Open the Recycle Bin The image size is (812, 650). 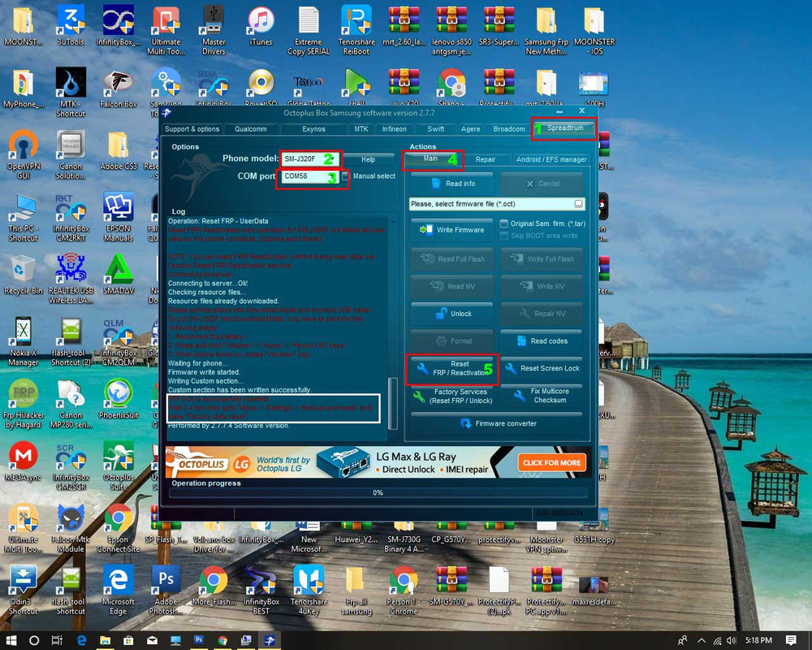(24, 275)
